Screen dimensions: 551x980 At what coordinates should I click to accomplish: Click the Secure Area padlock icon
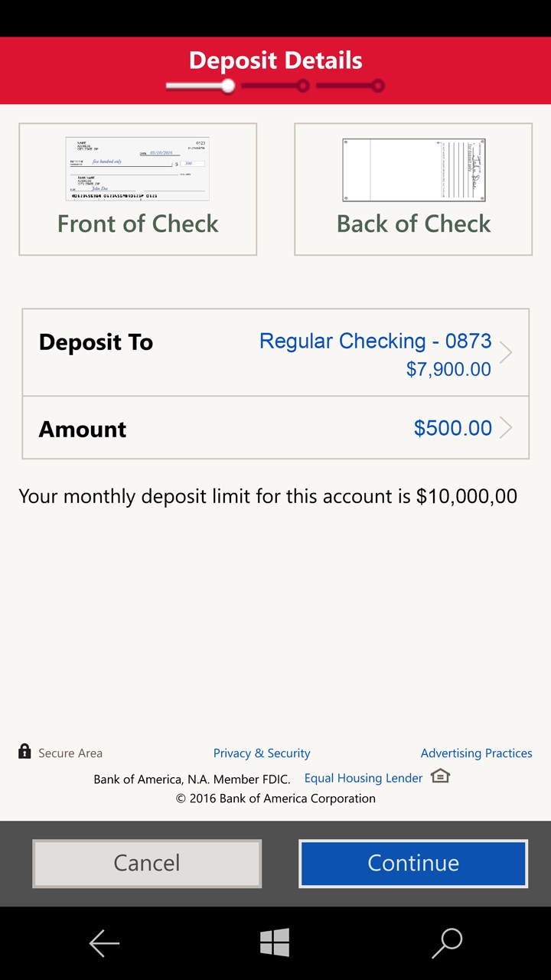[25, 751]
